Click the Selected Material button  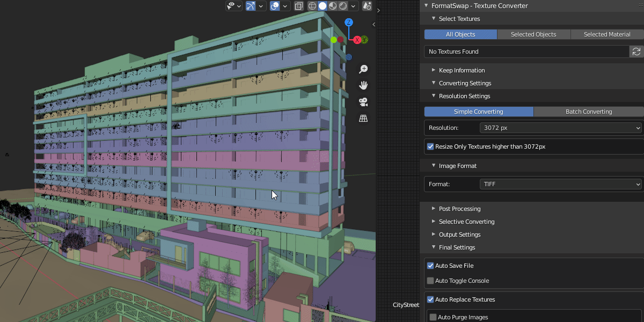(607, 34)
